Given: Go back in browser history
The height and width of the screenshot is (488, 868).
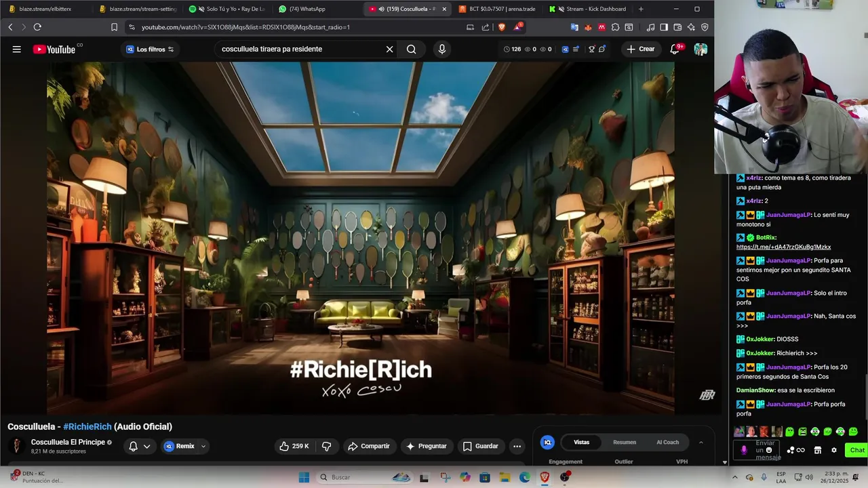Looking at the screenshot, I should [10, 27].
